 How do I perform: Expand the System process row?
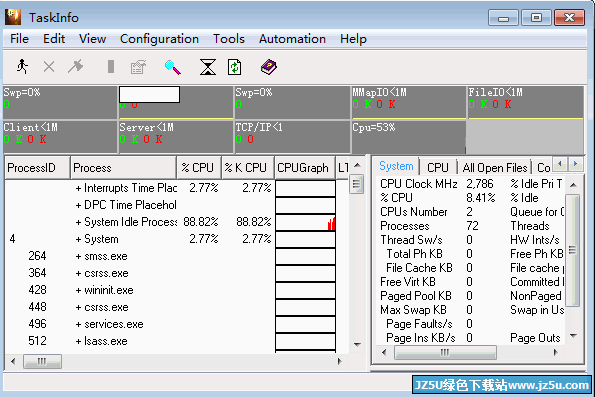coord(78,239)
